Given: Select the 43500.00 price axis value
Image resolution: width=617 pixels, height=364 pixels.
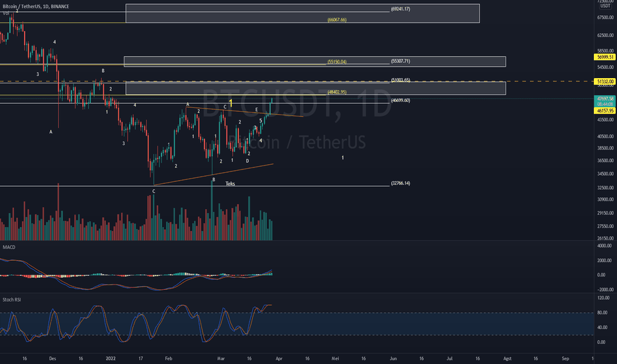Looking at the screenshot, I should [x=605, y=120].
